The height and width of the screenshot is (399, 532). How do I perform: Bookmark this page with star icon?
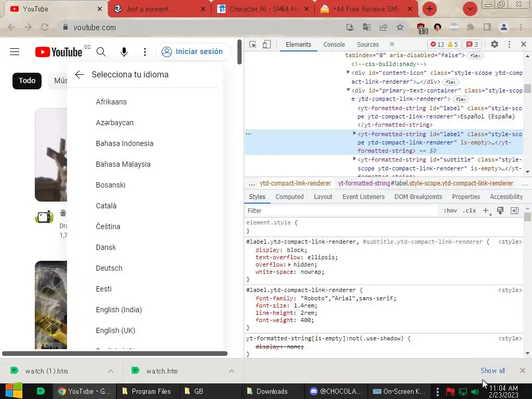coord(400,27)
